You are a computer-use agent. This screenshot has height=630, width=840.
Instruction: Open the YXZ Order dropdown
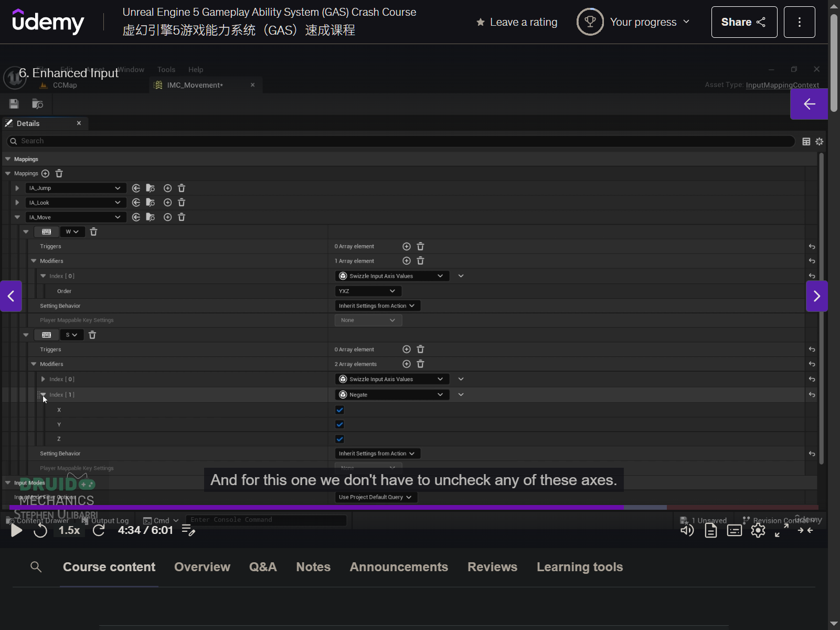368,291
